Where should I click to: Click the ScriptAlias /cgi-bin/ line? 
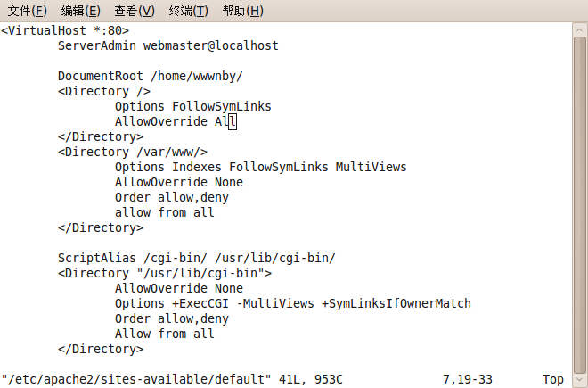coord(197,259)
